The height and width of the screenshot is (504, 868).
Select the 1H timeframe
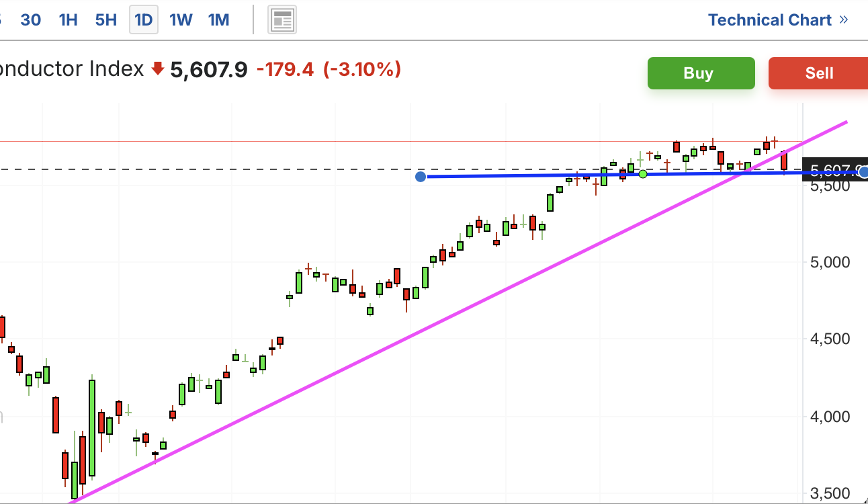click(x=69, y=20)
